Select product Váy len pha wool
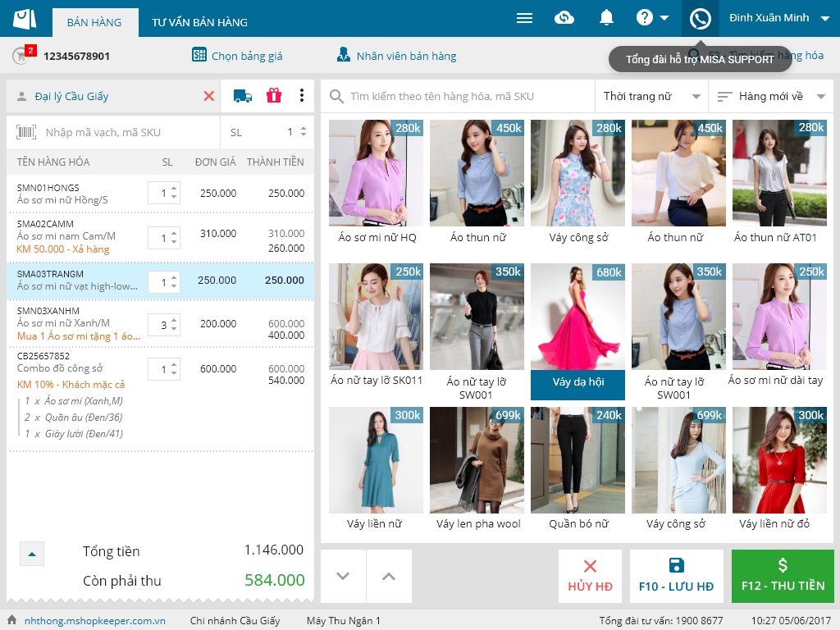 477,468
